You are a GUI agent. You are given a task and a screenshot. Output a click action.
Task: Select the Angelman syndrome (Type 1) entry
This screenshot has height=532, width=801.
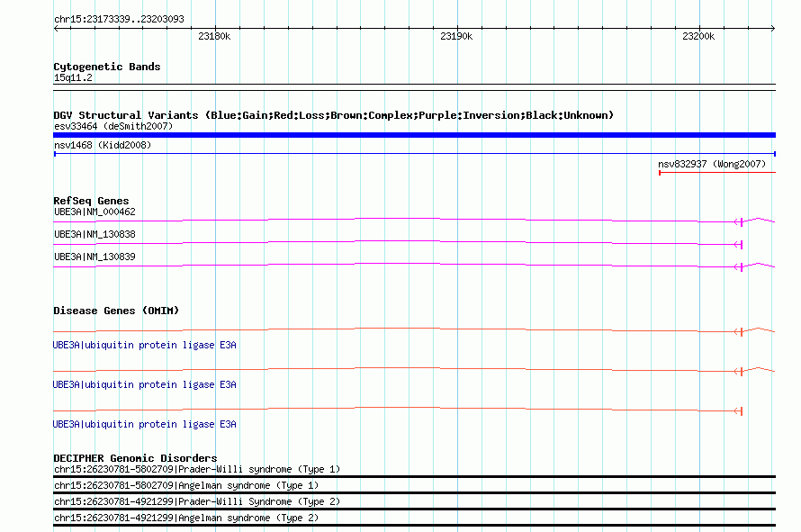(x=186, y=485)
